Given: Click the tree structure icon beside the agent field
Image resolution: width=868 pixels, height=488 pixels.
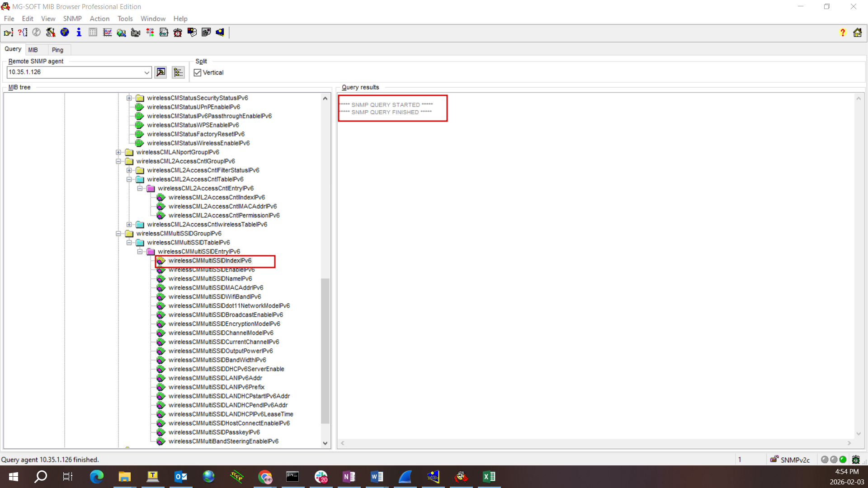Looking at the screenshot, I should (x=178, y=72).
